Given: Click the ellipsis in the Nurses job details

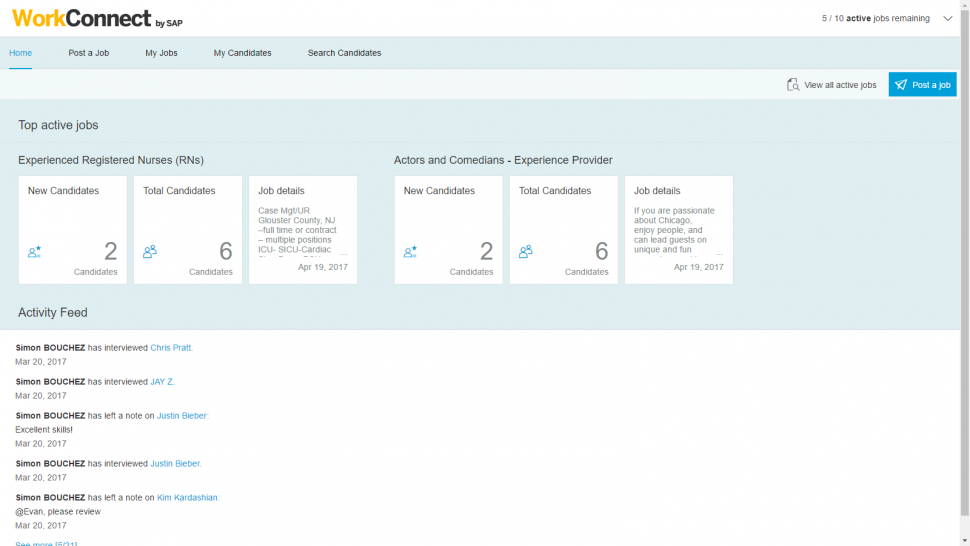Looking at the screenshot, I should pyautogui.click(x=343, y=254).
